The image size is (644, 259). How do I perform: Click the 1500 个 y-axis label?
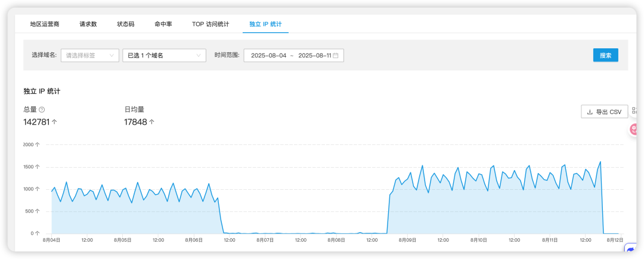coord(32,167)
